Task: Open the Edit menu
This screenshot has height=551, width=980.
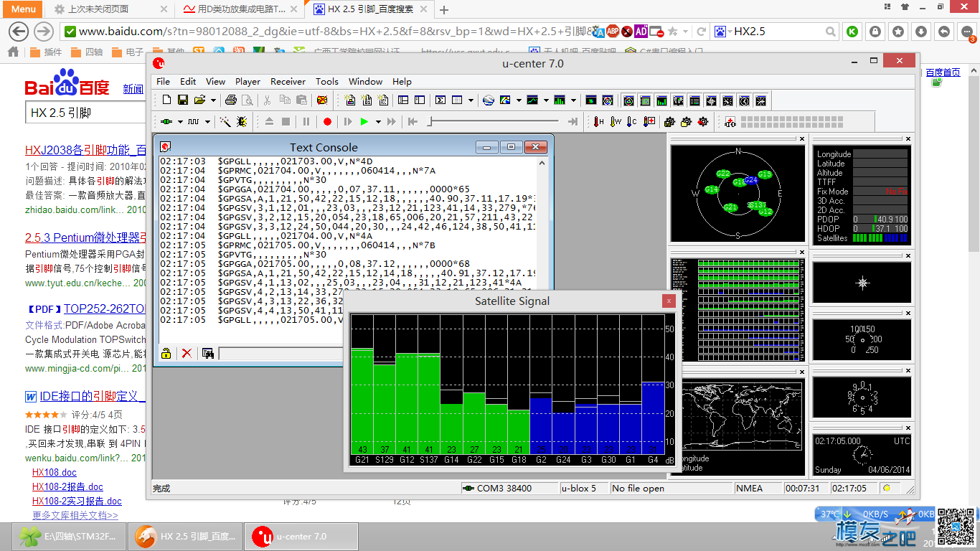Action: [x=188, y=81]
